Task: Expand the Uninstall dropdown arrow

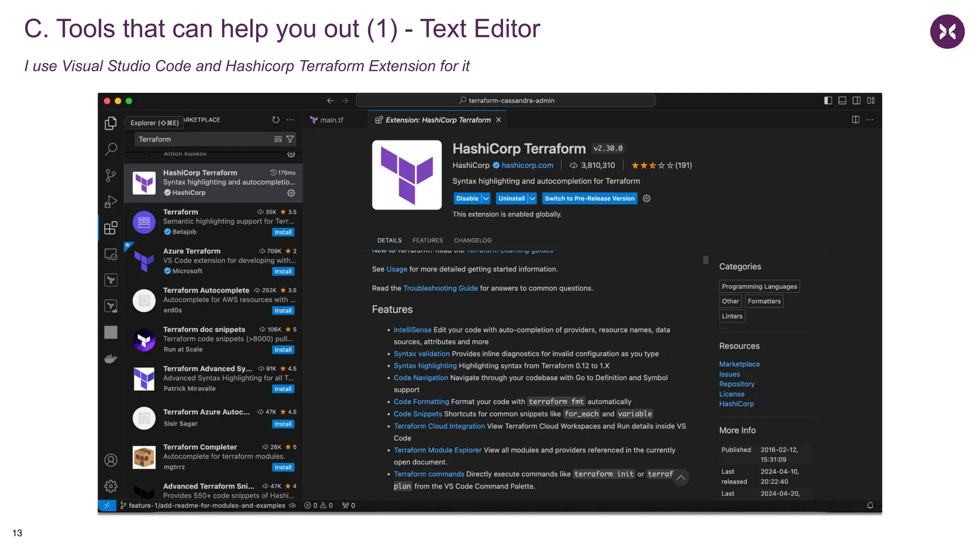Action: pos(532,198)
